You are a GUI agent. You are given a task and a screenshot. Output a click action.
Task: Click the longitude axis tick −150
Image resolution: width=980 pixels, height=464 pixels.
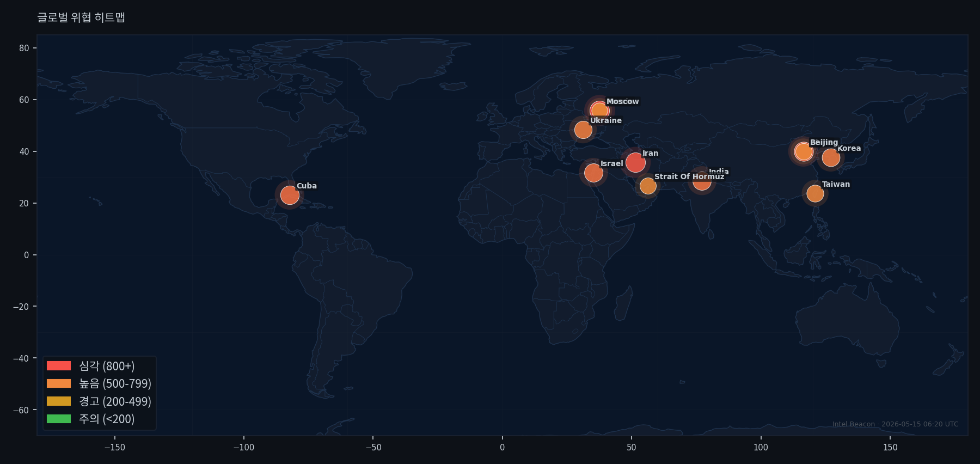114,447
